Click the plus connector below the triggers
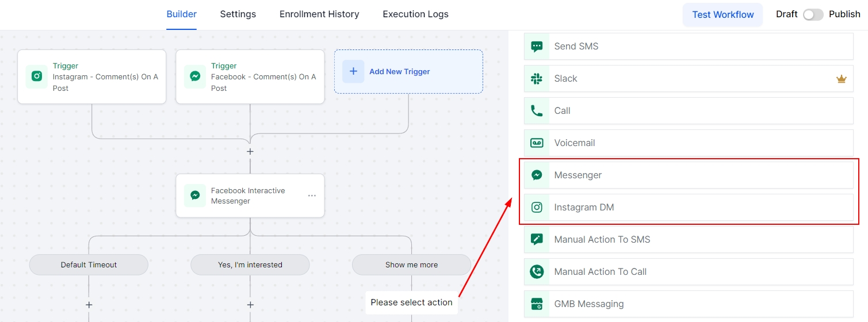 (x=250, y=152)
